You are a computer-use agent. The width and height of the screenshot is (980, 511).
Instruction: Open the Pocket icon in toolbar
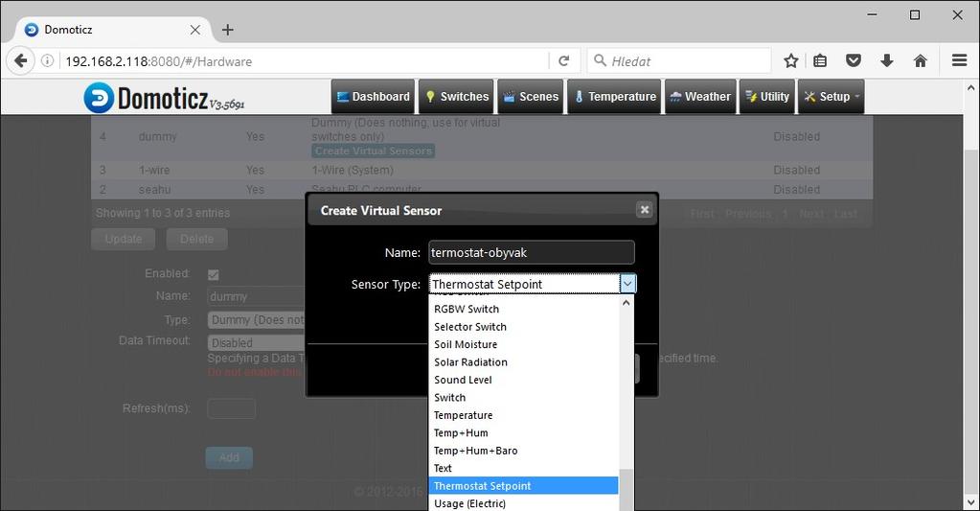pyautogui.click(x=854, y=60)
